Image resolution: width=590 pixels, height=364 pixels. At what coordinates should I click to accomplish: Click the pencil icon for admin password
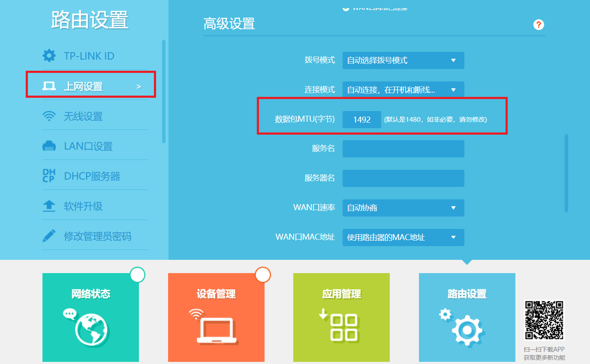click(49, 236)
